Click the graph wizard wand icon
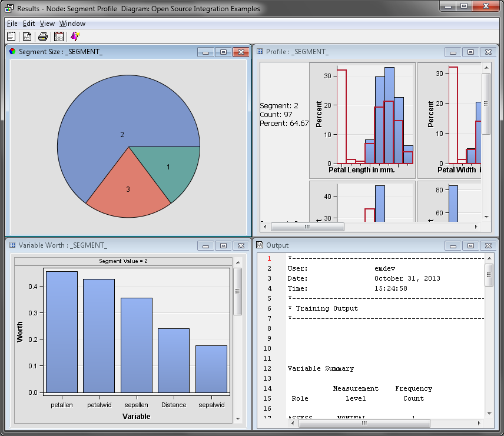504x436 pixels. (75, 36)
